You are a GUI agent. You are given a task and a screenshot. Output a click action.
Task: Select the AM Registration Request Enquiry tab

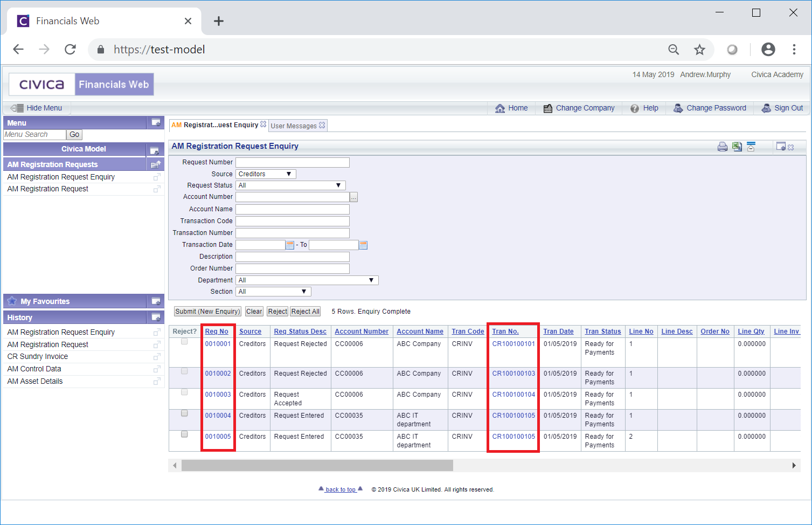click(x=215, y=125)
